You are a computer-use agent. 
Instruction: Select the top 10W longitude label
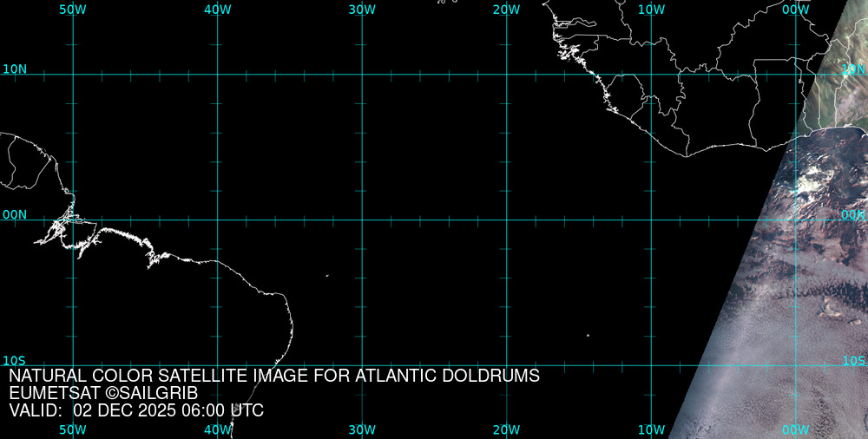click(x=651, y=9)
